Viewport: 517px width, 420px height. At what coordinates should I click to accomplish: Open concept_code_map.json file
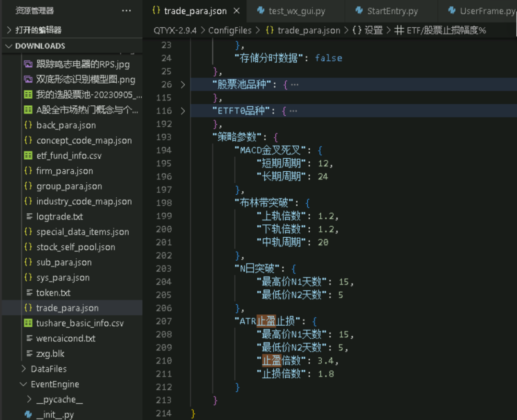click(84, 140)
